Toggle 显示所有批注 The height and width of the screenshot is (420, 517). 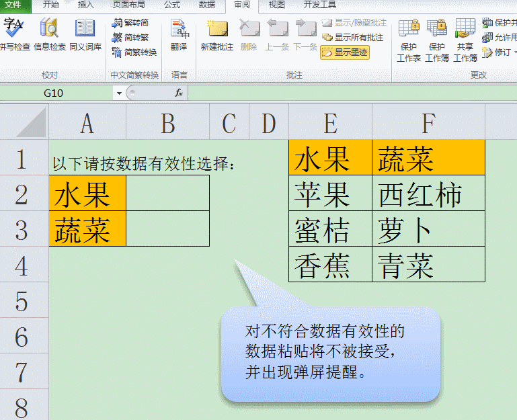tap(352, 37)
